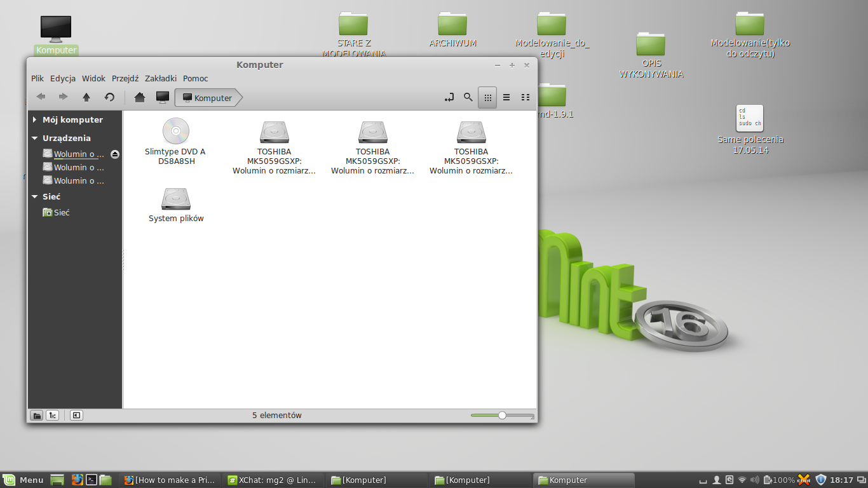Select the Modelowanie_do_edycji desktop folder
Image resolution: width=868 pixels, height=488 pixels.
click(x=552, y=34)
